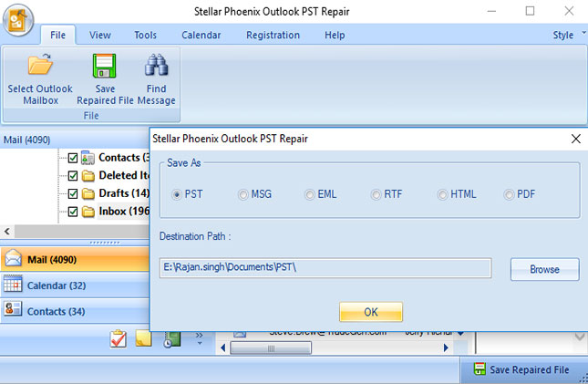Open the Registration ribbon tab
Viewport: 588px width, 384px height.
[x=273, y=36]
